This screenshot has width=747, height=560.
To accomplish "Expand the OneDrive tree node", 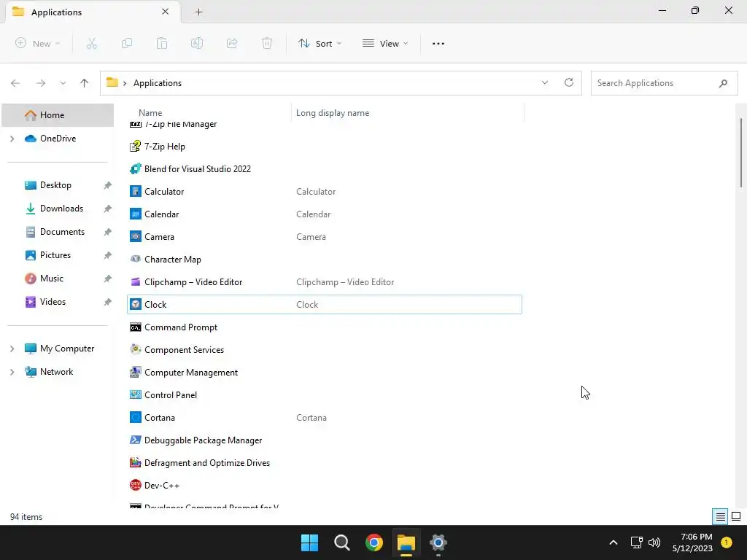I will click(12, 139).
